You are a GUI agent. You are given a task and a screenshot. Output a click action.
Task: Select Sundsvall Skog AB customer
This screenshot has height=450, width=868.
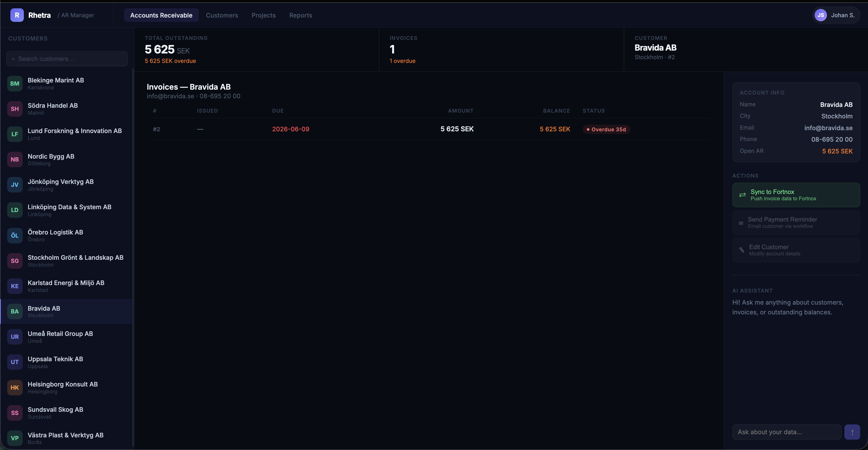pos(66,413)
